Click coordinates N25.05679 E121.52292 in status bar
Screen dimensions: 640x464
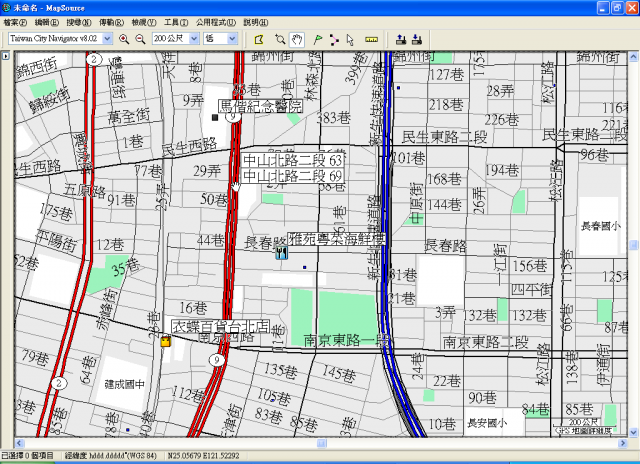click(x=203, y=455)
